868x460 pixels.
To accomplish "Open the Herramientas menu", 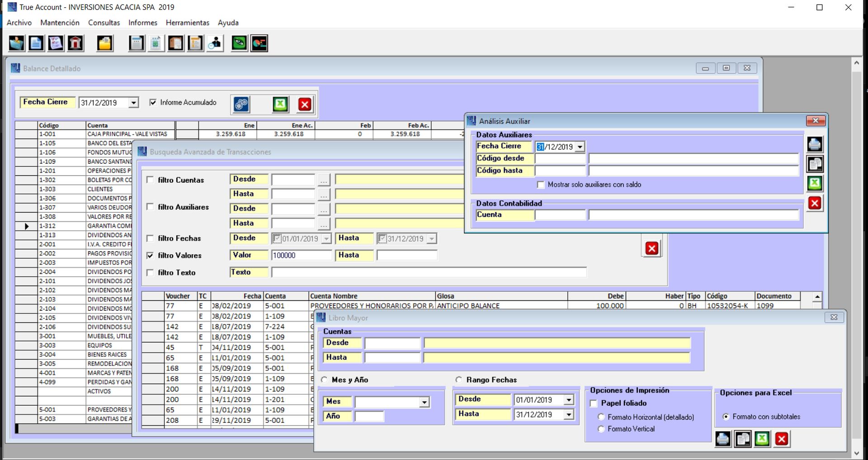I will tap(188, 23).
